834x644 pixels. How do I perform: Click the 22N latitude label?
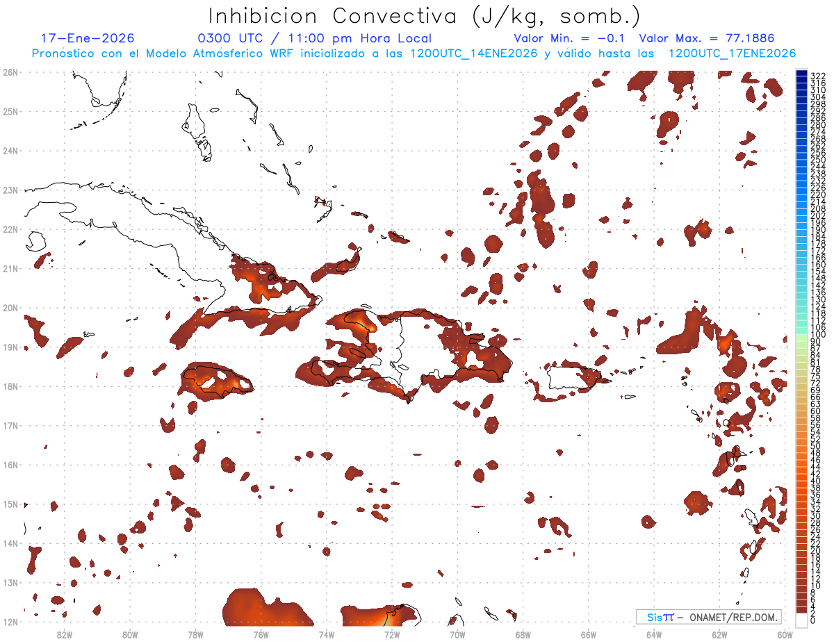pyautogui.click(x=10, y=229)
